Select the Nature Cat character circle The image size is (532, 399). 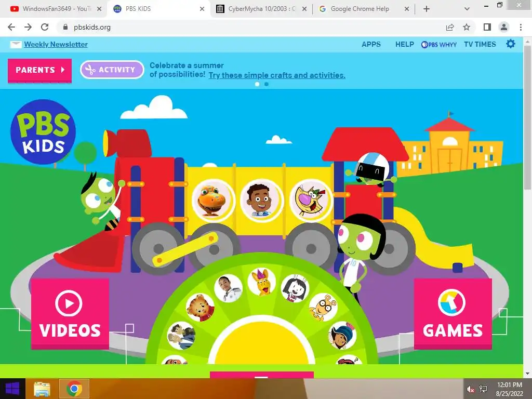point(311,201)
